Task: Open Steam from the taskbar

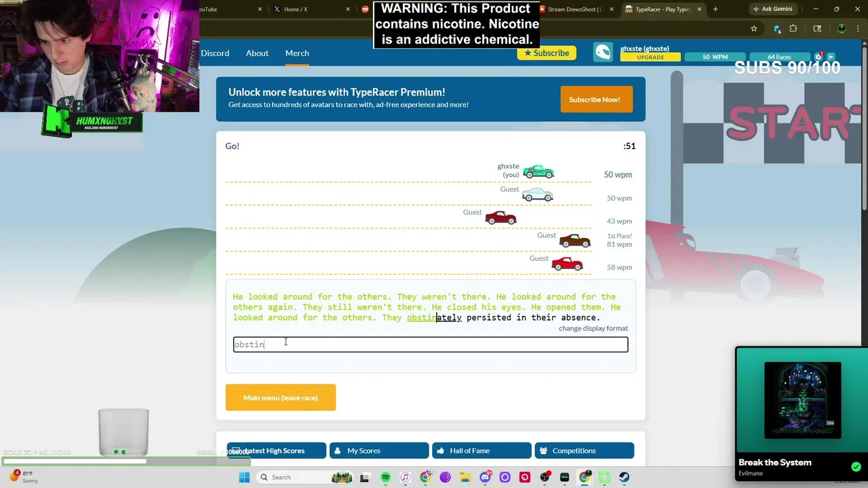Action: 624,477
